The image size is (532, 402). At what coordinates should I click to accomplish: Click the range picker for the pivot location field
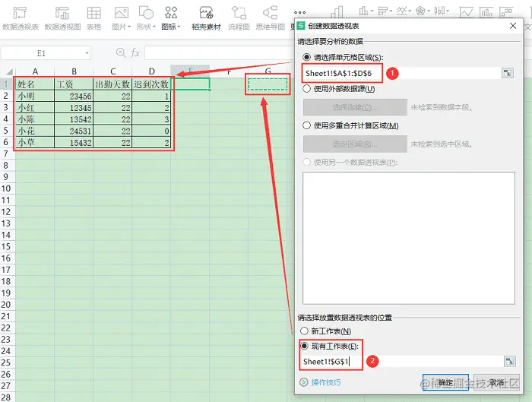(x=510, y=361)
